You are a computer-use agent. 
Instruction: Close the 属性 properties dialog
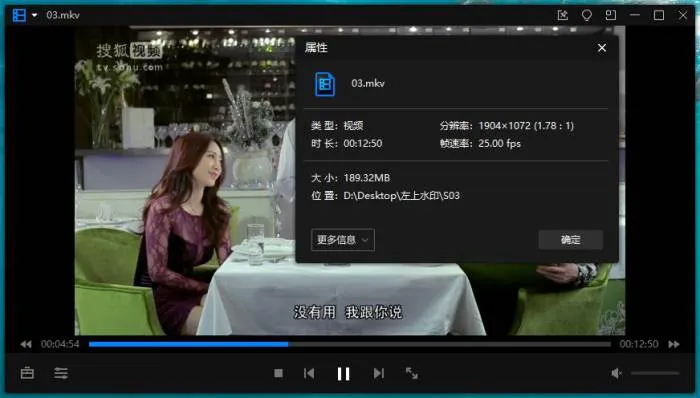[602, 48]
